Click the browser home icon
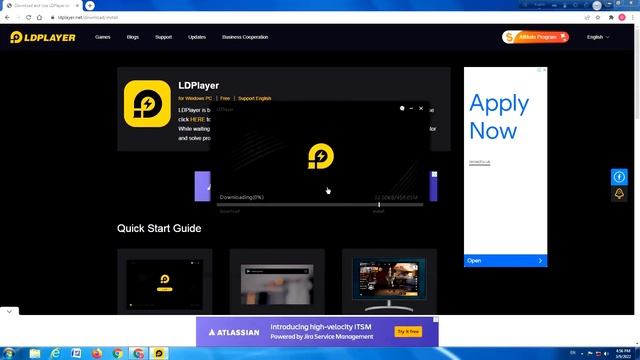640x360 pixels. [39, 18]
